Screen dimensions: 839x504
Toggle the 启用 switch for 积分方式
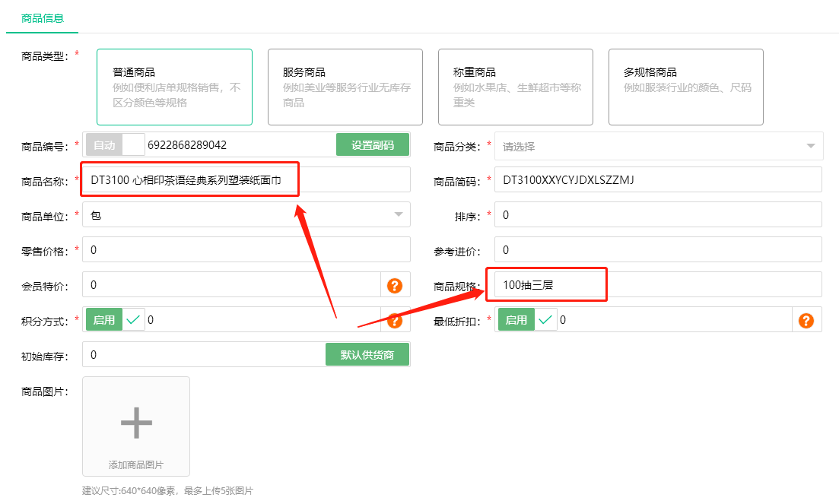(x=115, y=320)
